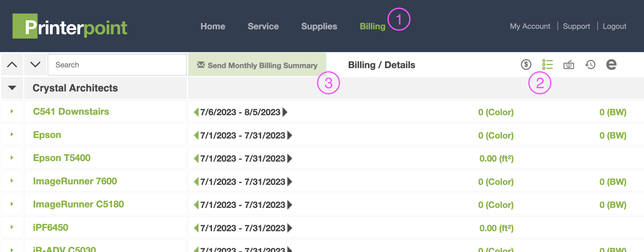The image size is (644, 252).
Task: Open the Billing menu item
Action: [x=373, y=26]
